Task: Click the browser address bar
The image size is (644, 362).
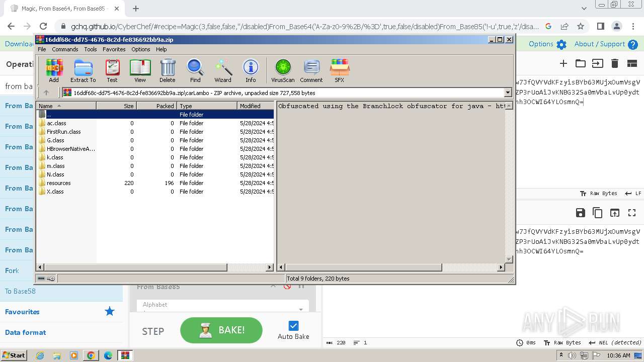Action: click(x=304, y=26)
